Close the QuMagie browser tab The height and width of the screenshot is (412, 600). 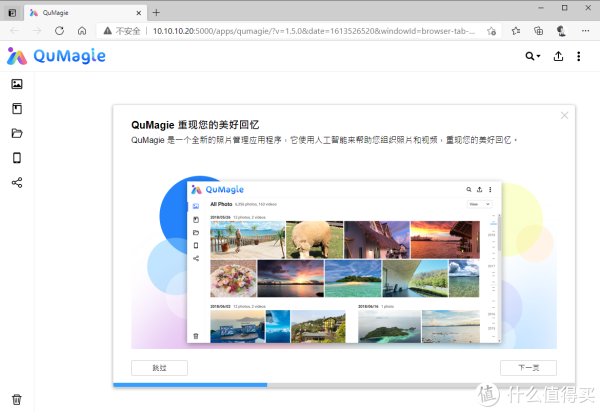tap(139, 13)
